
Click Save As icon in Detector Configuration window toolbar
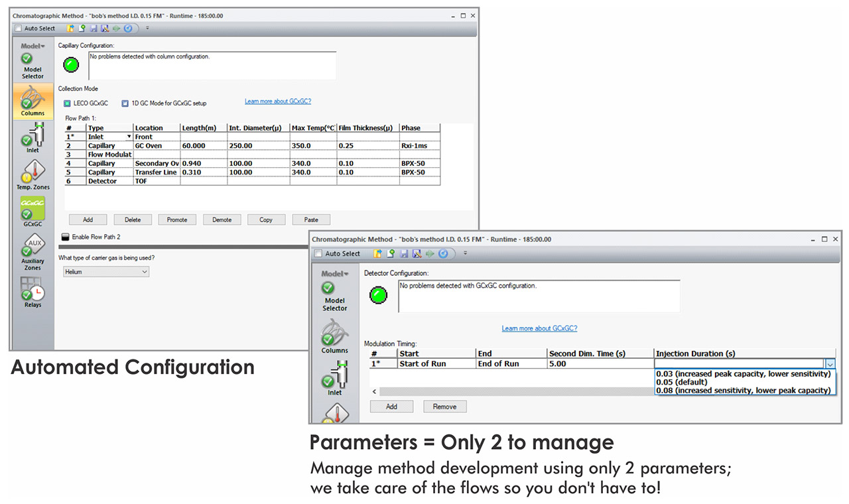[417, 253]
